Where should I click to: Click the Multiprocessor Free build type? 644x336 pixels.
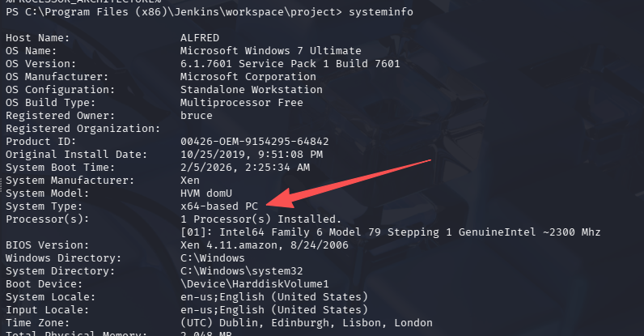click(242, 103)
